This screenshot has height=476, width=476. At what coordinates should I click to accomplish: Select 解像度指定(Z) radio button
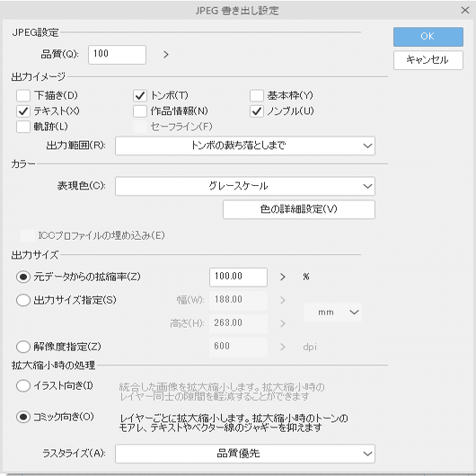pyautogui.click(x=23, y=347)
